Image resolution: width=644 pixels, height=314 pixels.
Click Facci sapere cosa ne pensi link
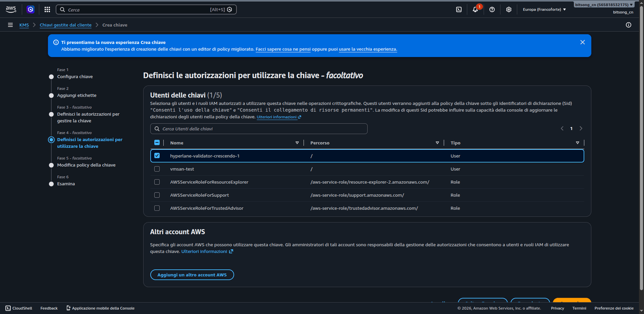click(283, 49)
